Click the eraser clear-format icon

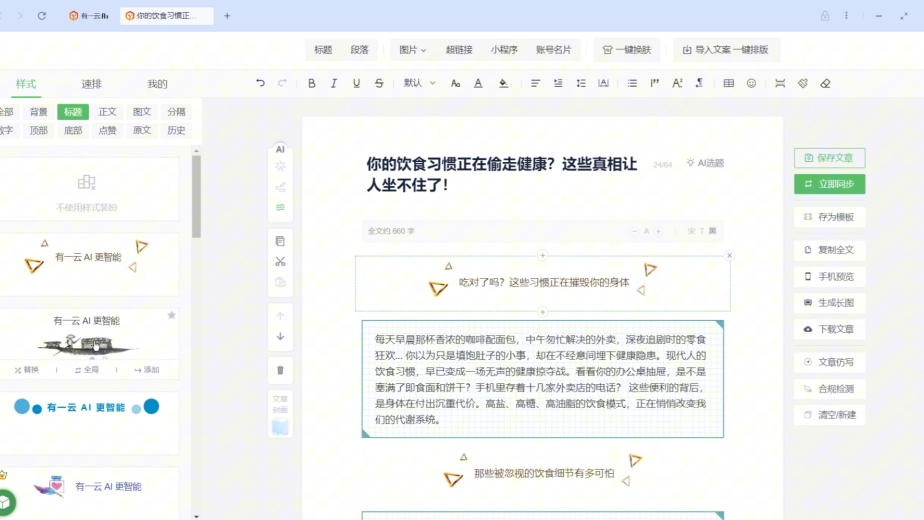click(x=825, y=83)
